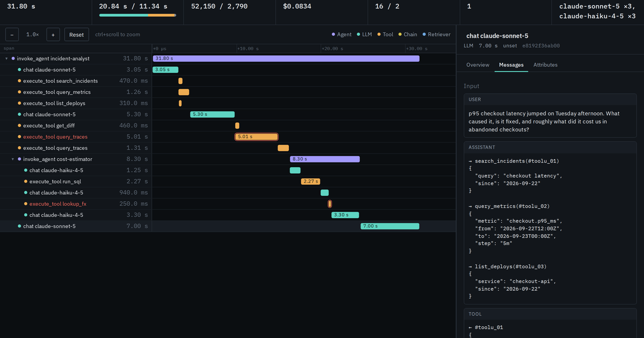Screen dimensions: 644x338
Task: Select the claude-haiku-4-5 chat lasting 1.25 s
Action: click(76, 171)
